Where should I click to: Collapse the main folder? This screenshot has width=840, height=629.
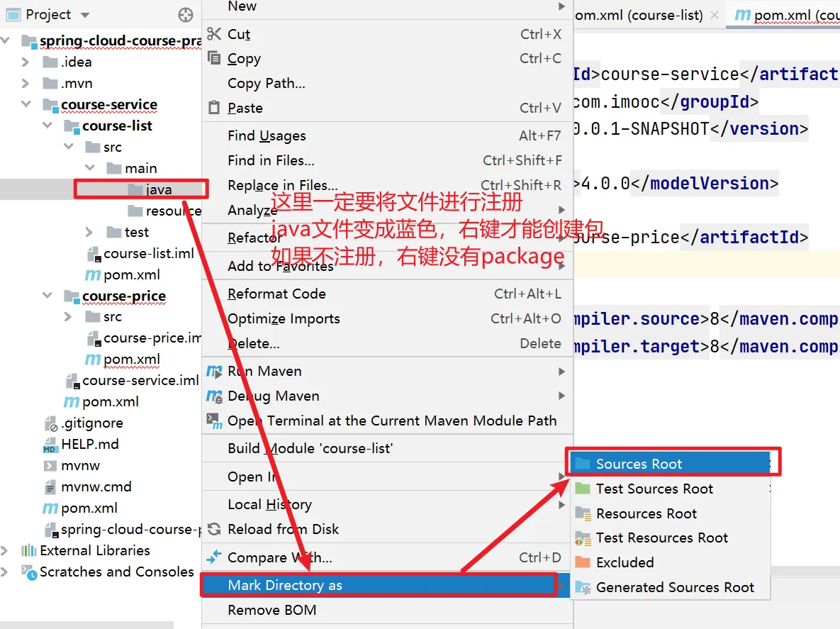pos(89,167)
